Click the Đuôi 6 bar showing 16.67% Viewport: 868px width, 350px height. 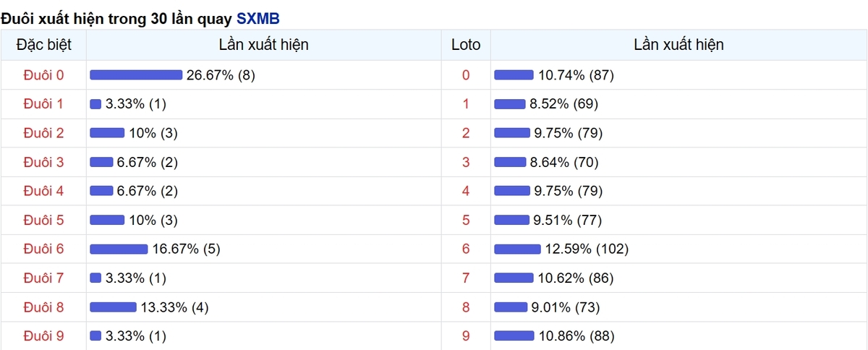click(x=119, y=249)
